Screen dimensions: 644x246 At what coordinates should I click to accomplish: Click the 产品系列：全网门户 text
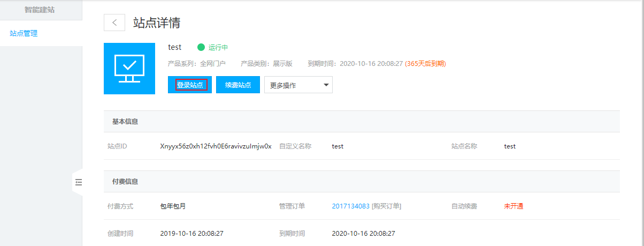[197, 63]
